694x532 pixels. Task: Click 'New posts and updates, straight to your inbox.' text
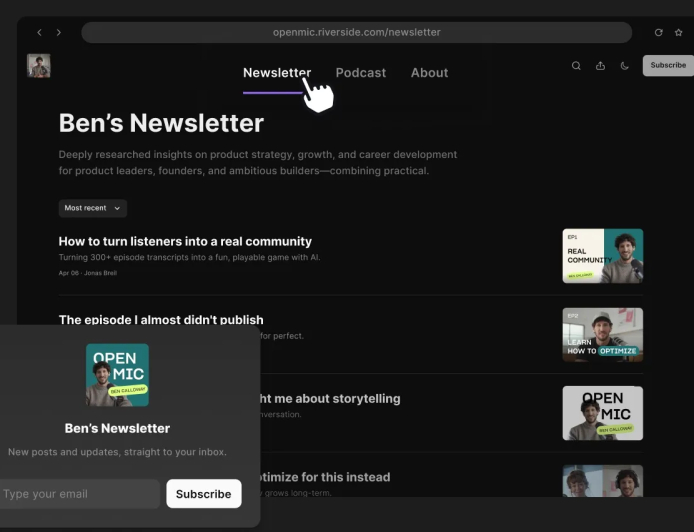(x=117, y=452)
